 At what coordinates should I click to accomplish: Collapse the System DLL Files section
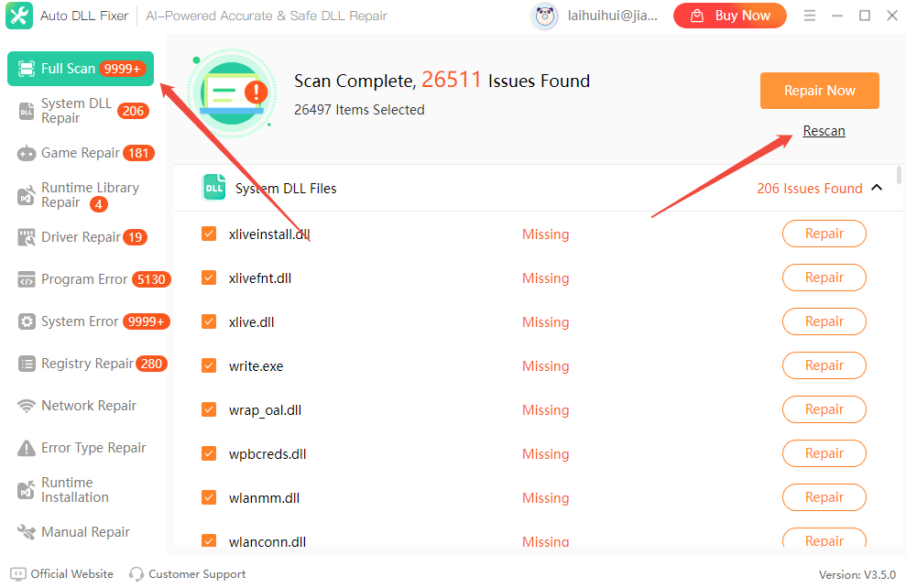click(876, 188)
